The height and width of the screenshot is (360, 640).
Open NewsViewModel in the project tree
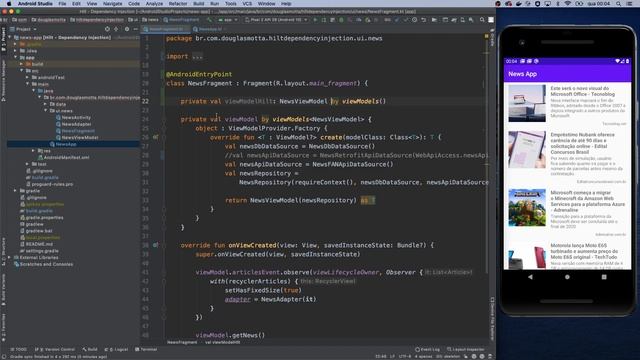[77, 138]
